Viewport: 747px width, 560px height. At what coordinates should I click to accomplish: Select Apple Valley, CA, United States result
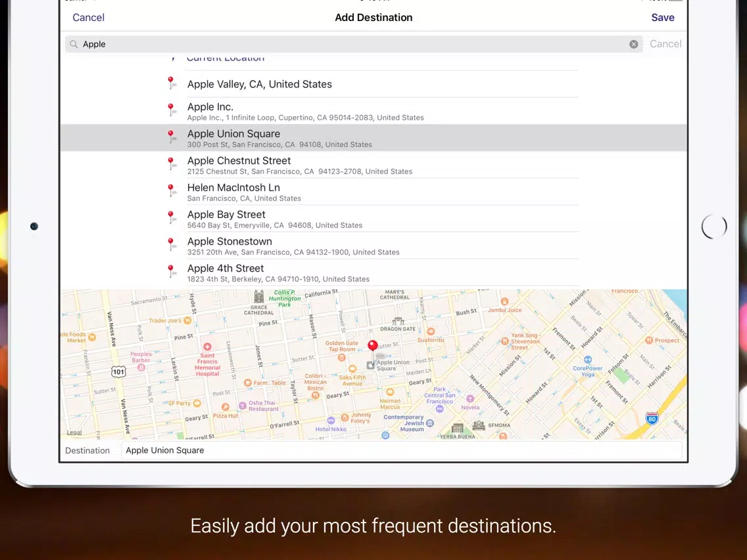[x=373, y=84]
